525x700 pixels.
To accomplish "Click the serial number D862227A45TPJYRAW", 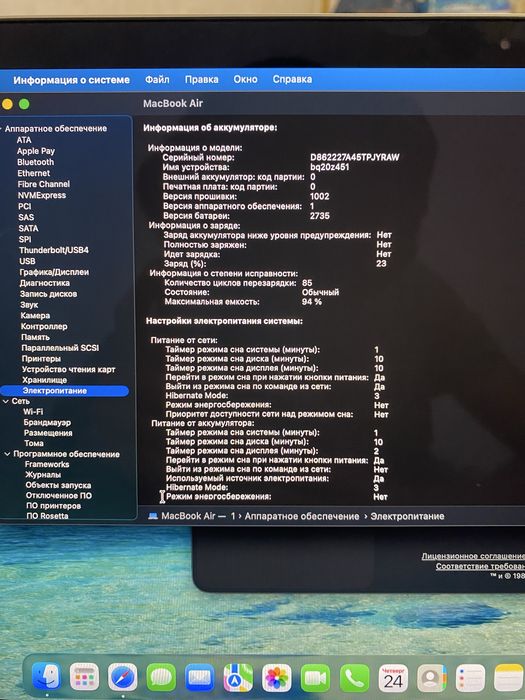I will click(x=355, y=157).
